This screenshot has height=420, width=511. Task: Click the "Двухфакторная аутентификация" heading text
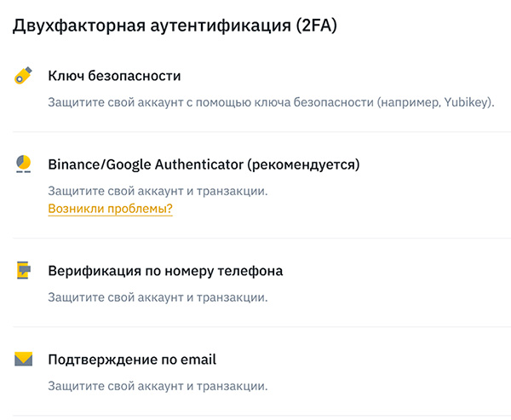[146, 26]
